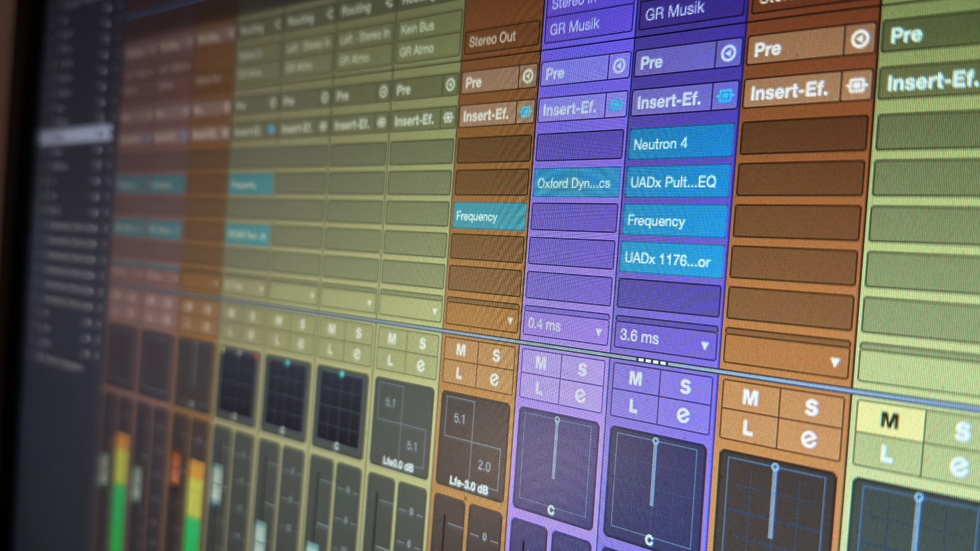Mute the 3.6 ms GR Musik channel

pos(635,379)
